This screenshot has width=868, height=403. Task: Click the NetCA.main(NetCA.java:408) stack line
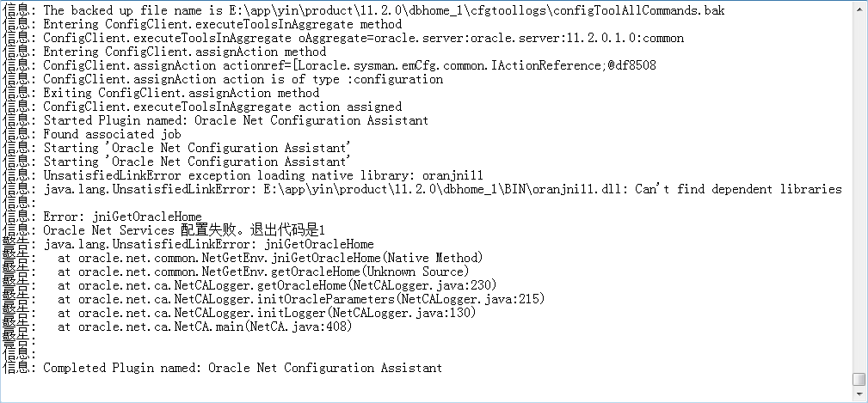(x=178, y=327)
